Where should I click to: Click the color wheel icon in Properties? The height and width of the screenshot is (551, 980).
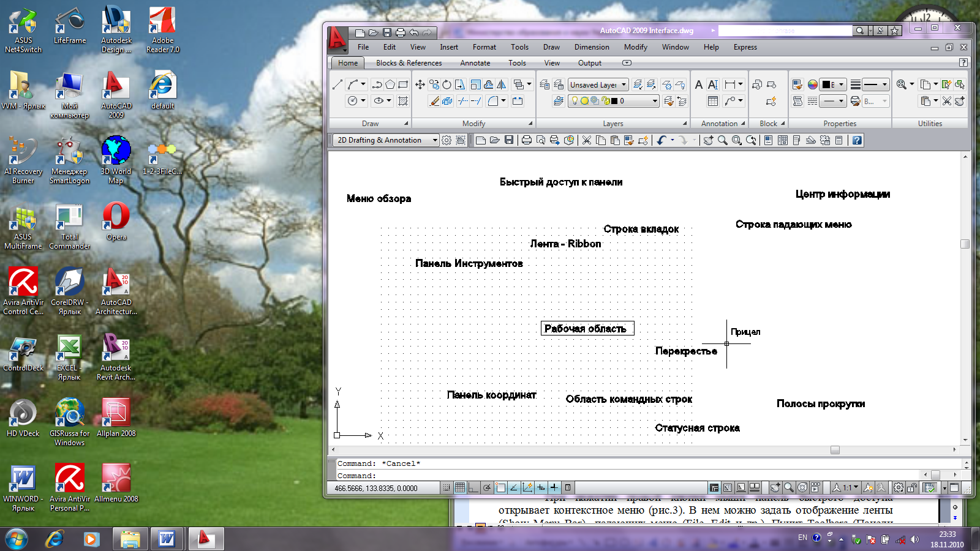(x=812, y=84)
